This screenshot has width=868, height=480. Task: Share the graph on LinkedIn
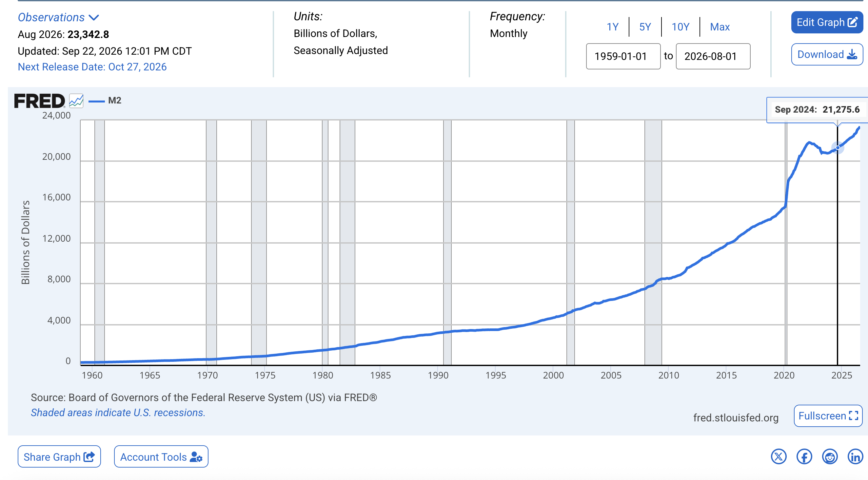855,457
